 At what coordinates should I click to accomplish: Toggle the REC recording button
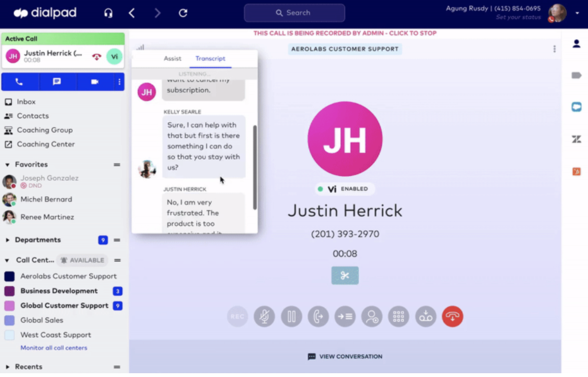237,317
